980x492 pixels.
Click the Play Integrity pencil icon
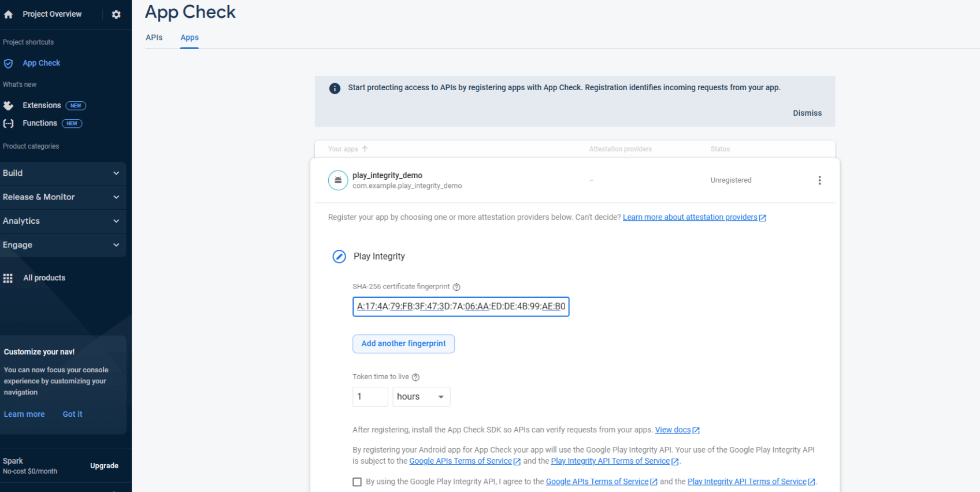pos(339,257)
